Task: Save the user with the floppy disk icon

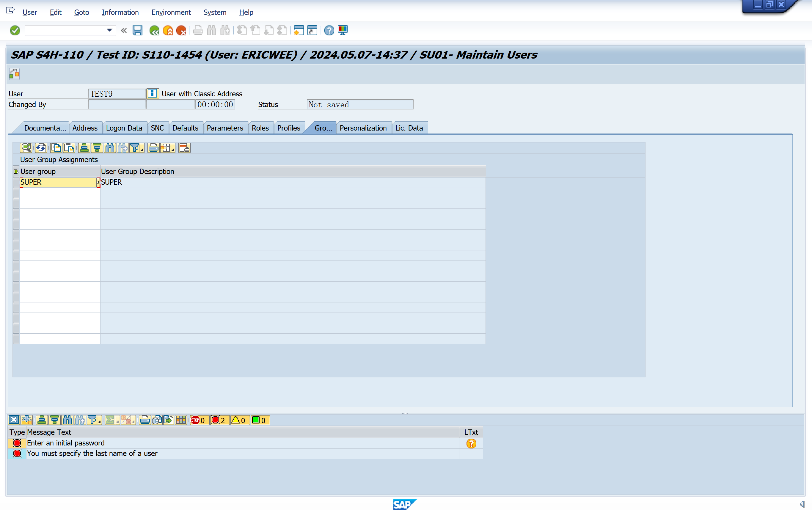Action: pos(137,31)
